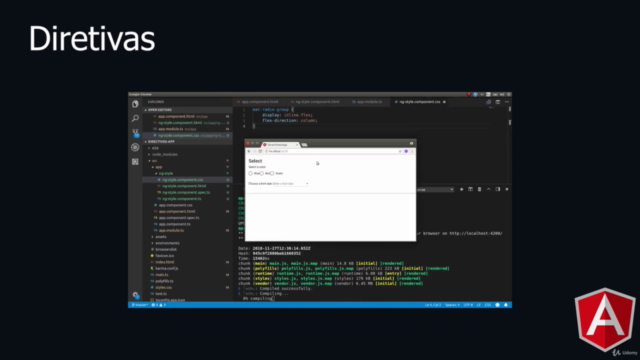Screen dimensions: 640x360
Task: Switch to the app.component.html tab
Action: coord(260,102)
